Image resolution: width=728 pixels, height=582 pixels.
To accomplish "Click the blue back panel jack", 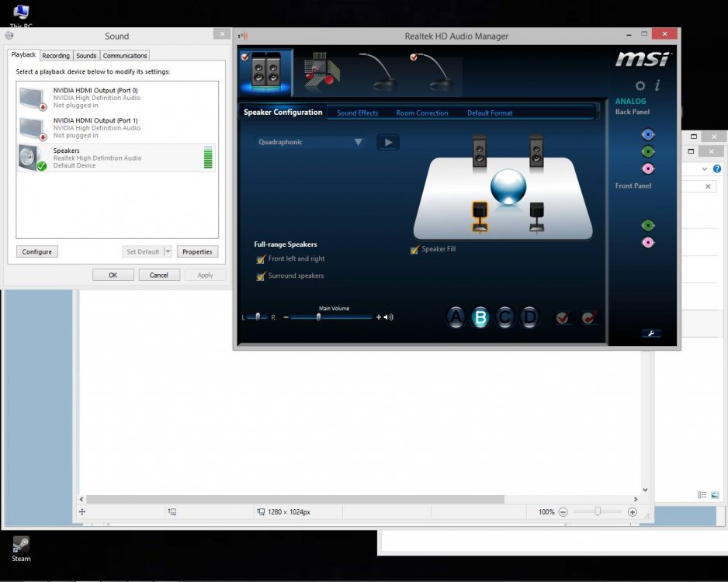I will [648, 134].
